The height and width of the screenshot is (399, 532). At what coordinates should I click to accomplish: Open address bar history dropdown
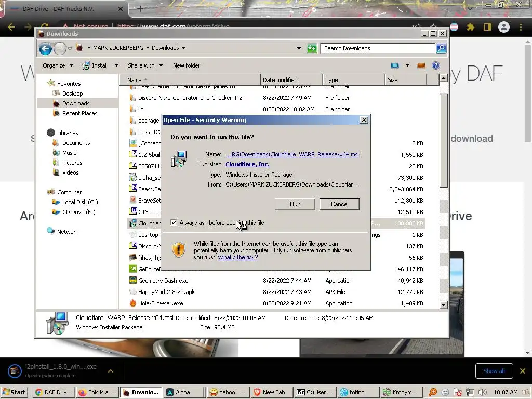(299, 48)
